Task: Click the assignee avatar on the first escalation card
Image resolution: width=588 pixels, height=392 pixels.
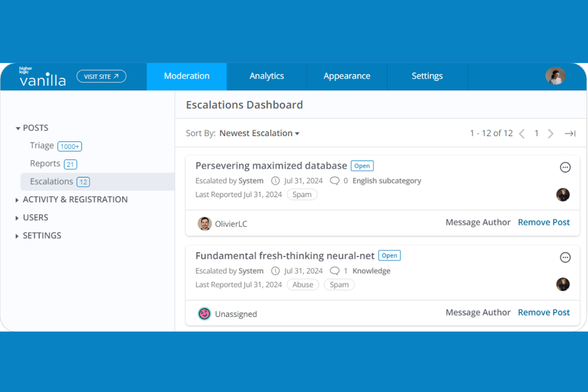Action: [563, 195]
